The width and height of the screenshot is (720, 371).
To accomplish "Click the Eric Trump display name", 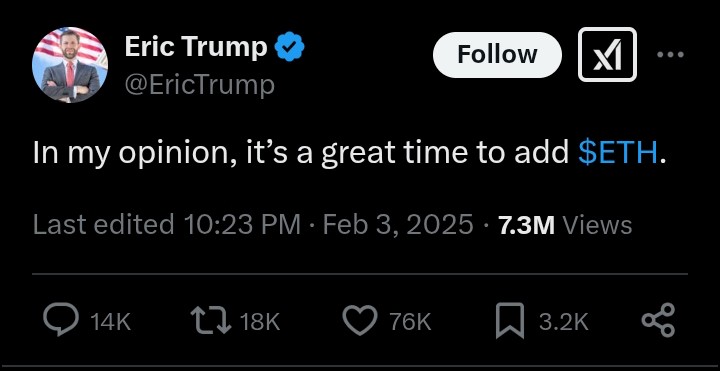I will 196,46.
